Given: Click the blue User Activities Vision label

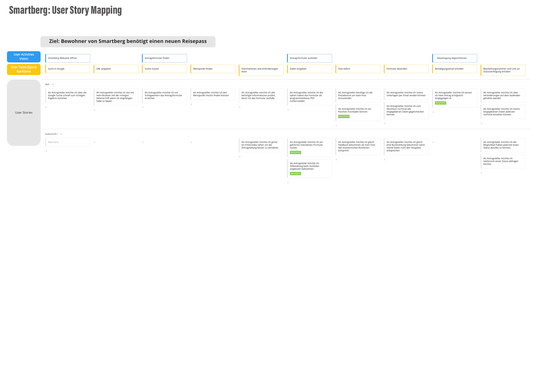Looking at the screenshot, I should (24, 57).
